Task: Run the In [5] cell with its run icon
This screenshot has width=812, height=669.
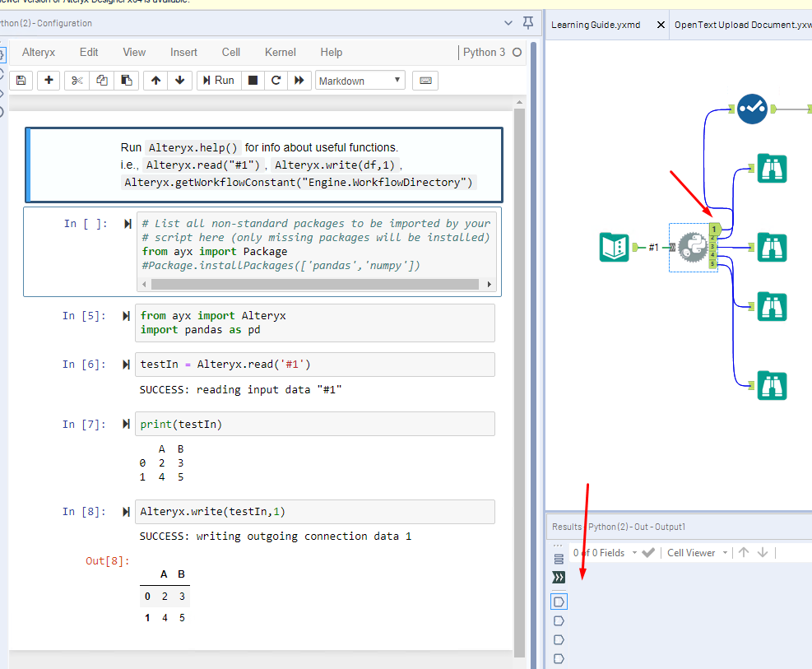Action: [x=126, y=316]
